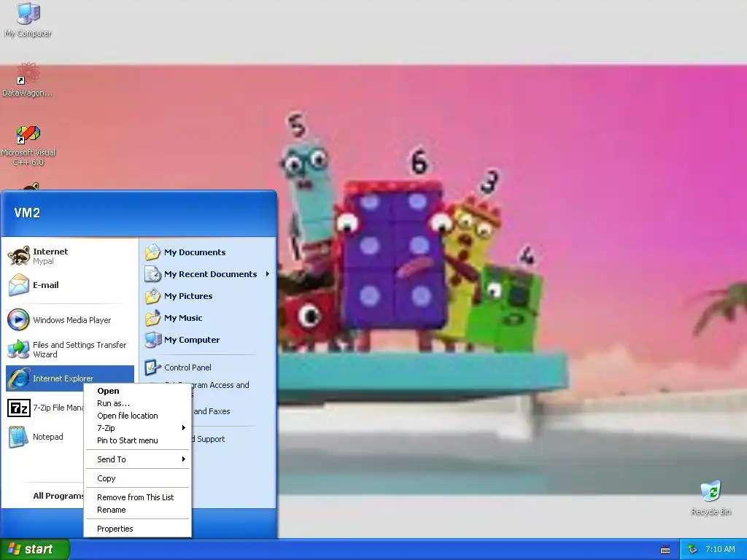Click the Windows Start button
Screen dimensions: 747x560
[34, 550]
